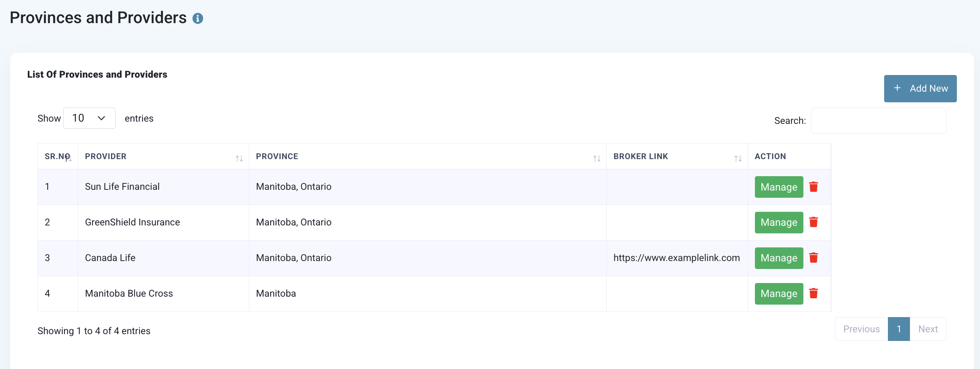
Task: Remove Manitoba Blue Cross with trash icon
Action: click(813, 293)
